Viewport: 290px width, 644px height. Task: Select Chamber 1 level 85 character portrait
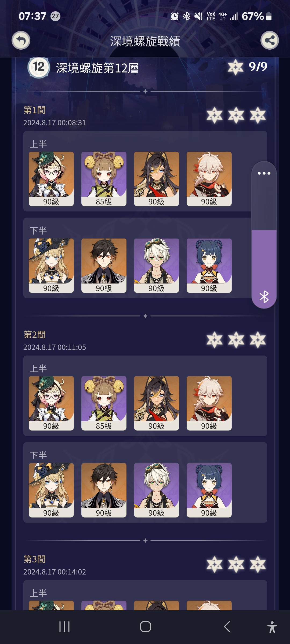click(104, 179)
